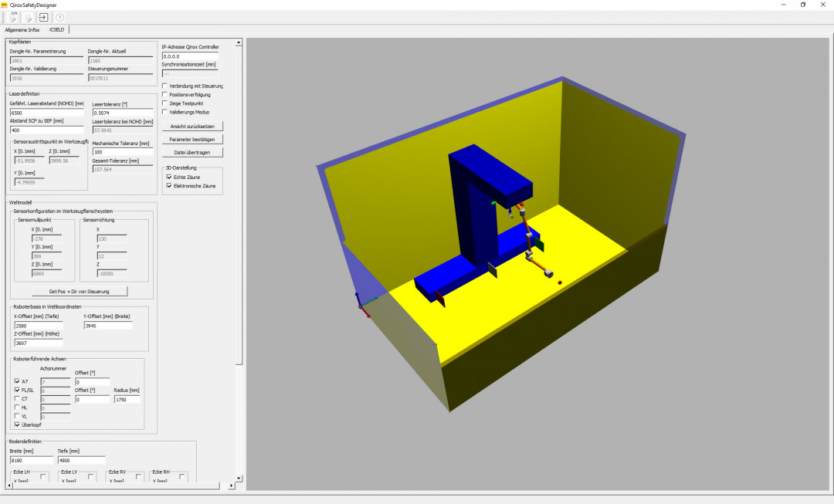Screen dimensions: 834x504
Task: Enable the Validierungs Modus checkbox
Action: [164, 112]
